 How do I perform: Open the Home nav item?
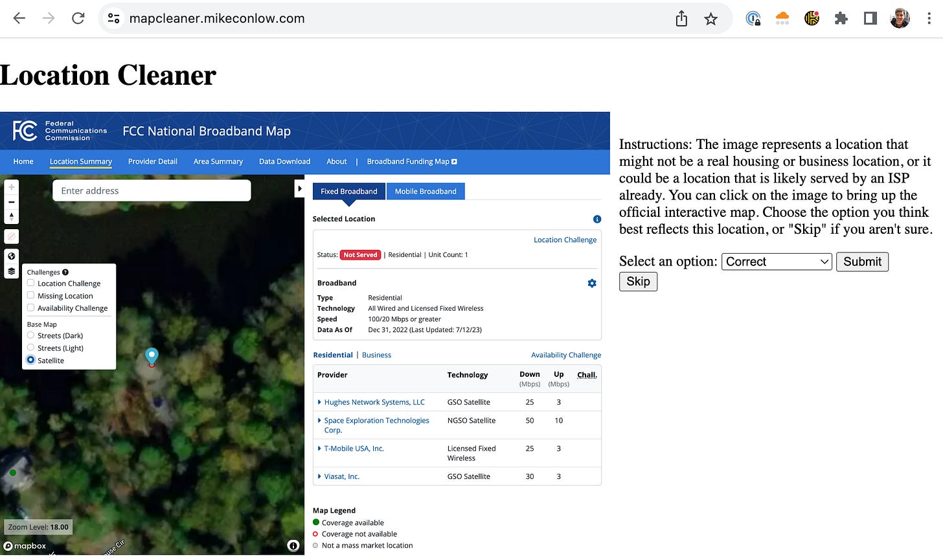point(23,161)
